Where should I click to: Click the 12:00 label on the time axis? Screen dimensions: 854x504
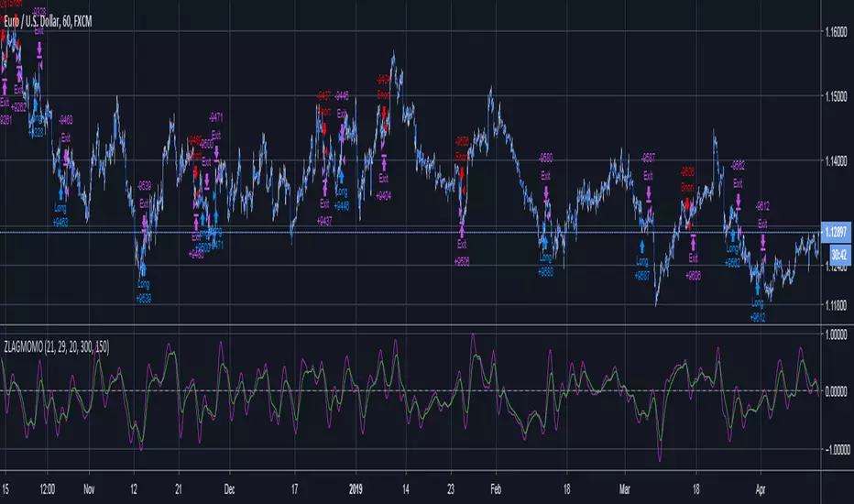tap(48, 489)
